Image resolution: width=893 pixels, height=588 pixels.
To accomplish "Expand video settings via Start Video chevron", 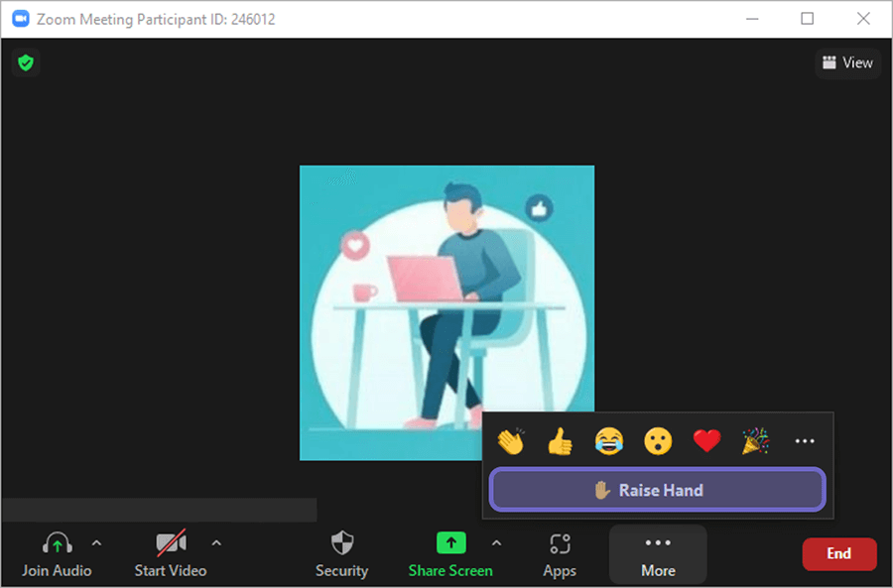I will click(x=215, y=542).
